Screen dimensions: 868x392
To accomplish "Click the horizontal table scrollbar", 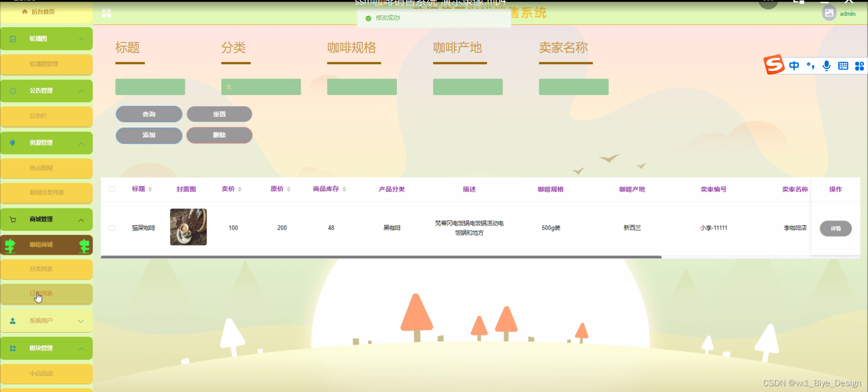I will click(x=381, y=257).
